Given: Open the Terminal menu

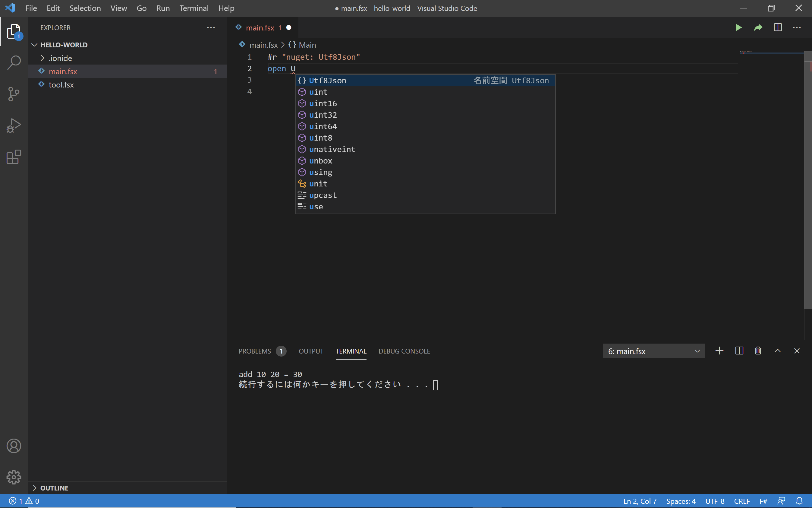Looking at the screenshot, I should tap(194, 8).
